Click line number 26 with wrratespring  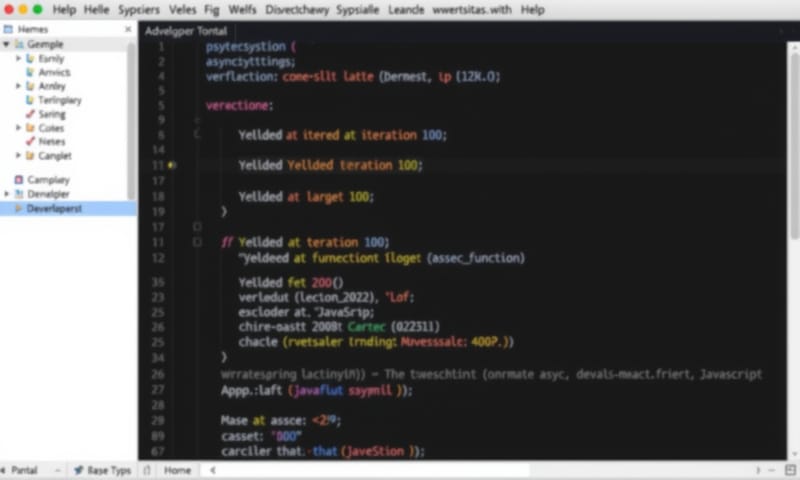pos(158,374)
